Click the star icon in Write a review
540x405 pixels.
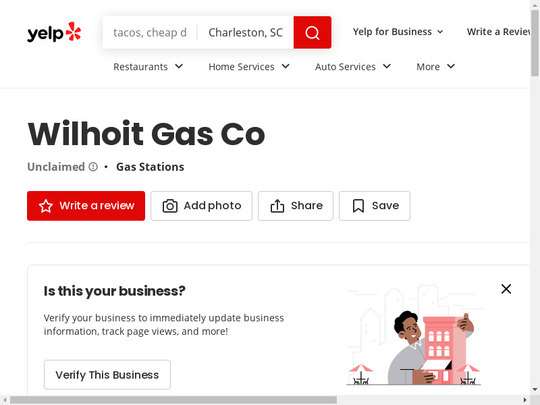click(x=46, y=206)
